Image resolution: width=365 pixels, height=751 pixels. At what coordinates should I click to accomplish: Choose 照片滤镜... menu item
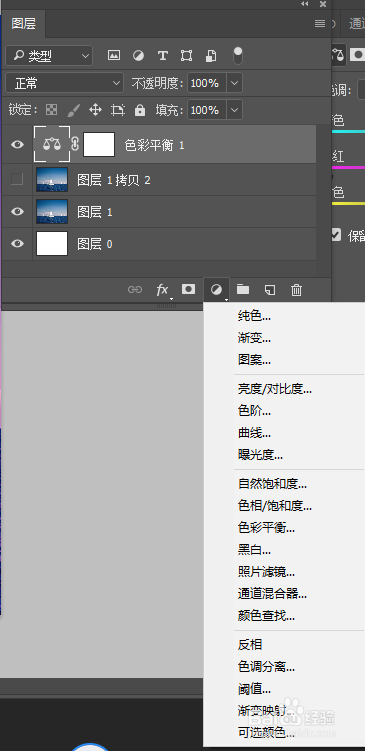click(266, 571)
